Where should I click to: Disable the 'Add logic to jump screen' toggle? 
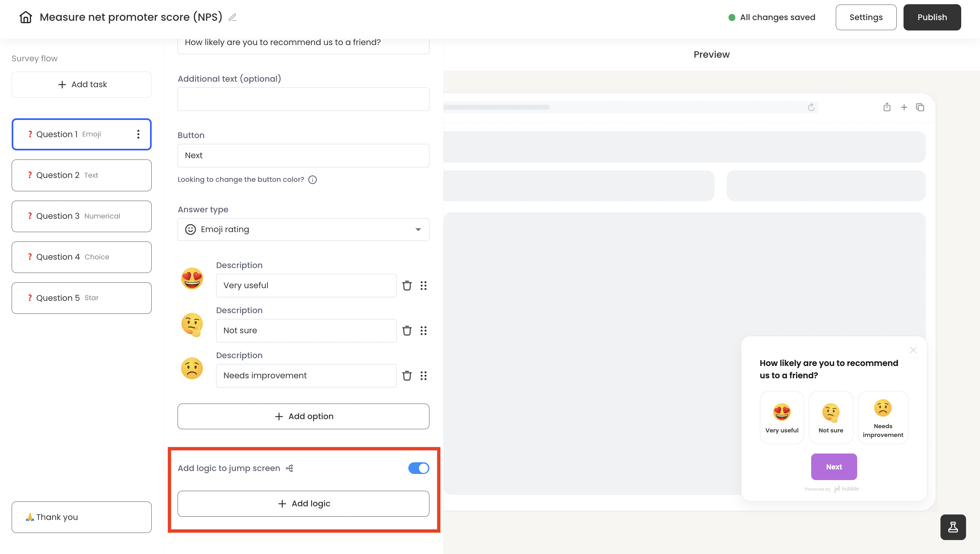click(418, 468)
